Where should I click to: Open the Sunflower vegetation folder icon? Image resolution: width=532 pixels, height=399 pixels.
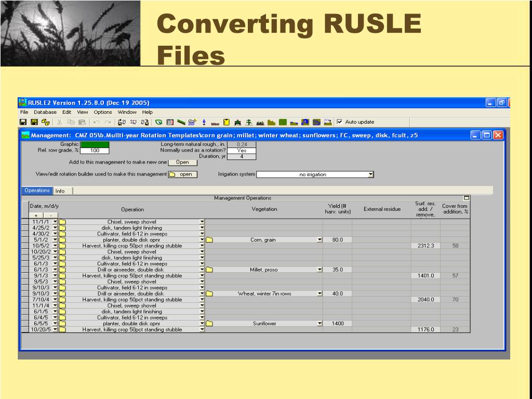tap(209, 324)
